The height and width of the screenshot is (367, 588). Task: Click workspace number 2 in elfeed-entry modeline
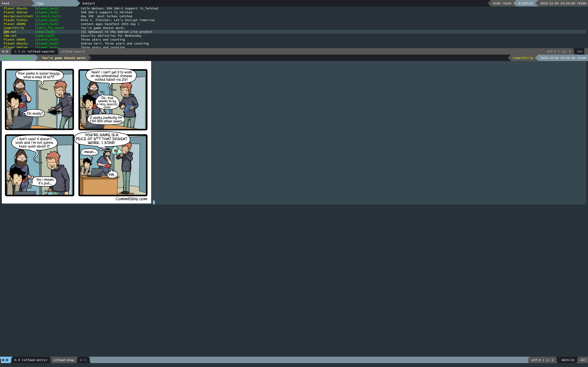[3, 360]
